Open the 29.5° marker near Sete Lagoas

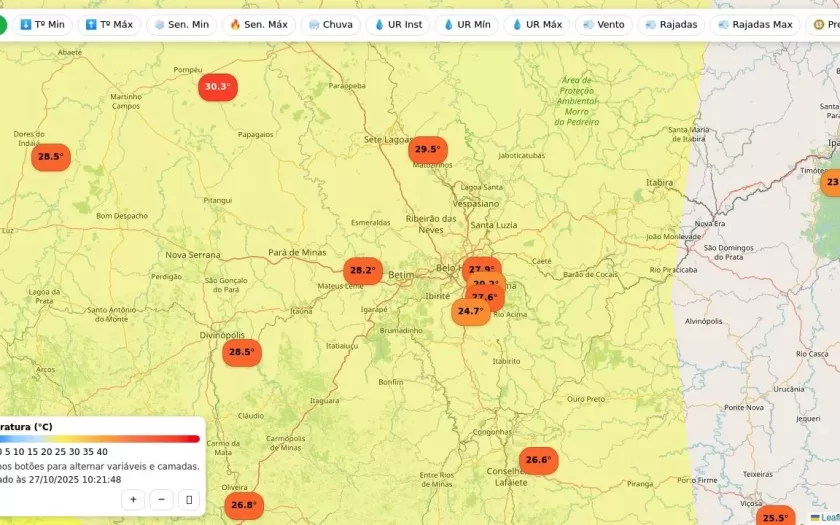point(428,150)
